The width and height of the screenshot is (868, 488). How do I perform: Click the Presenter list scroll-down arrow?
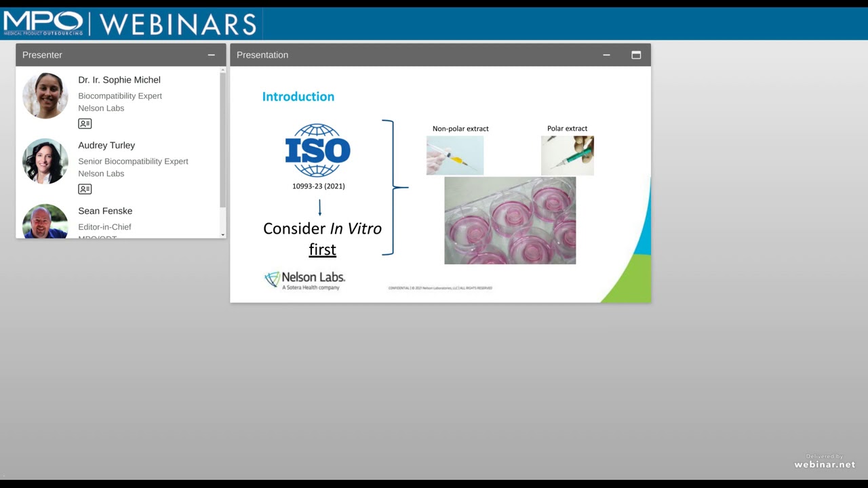[222, 235]
